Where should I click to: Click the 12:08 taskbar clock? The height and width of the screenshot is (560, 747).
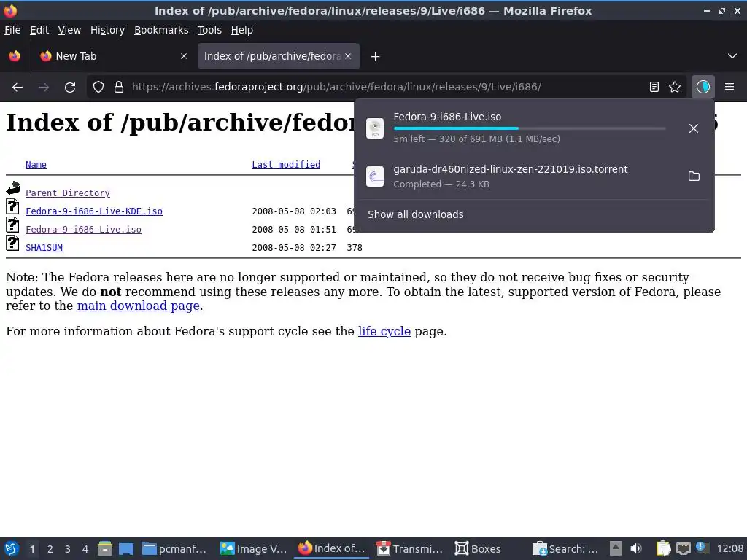[x=729, y=548]
